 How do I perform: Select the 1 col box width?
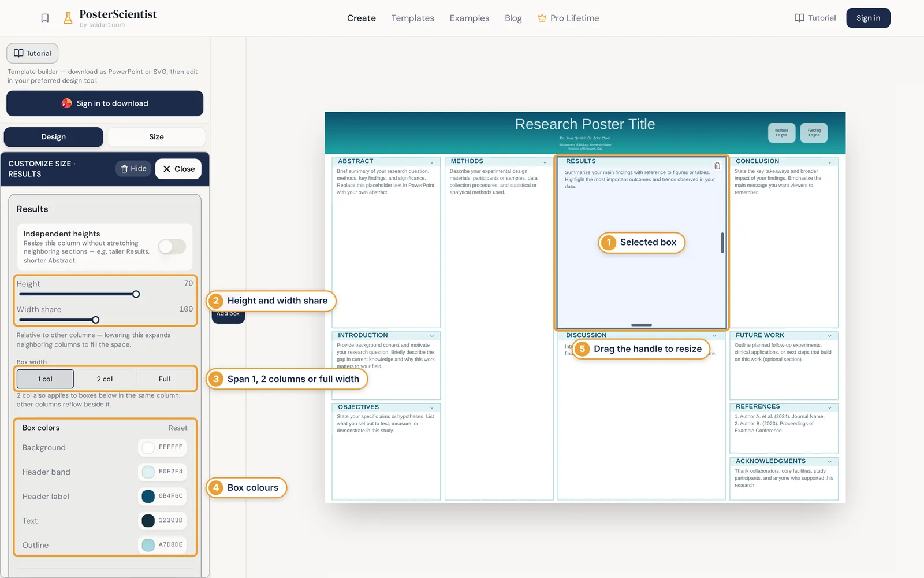[45, 379]
